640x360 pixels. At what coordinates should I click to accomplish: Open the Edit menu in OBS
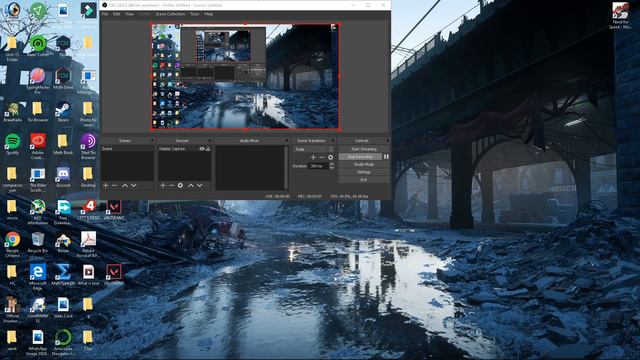pos(117,14)
